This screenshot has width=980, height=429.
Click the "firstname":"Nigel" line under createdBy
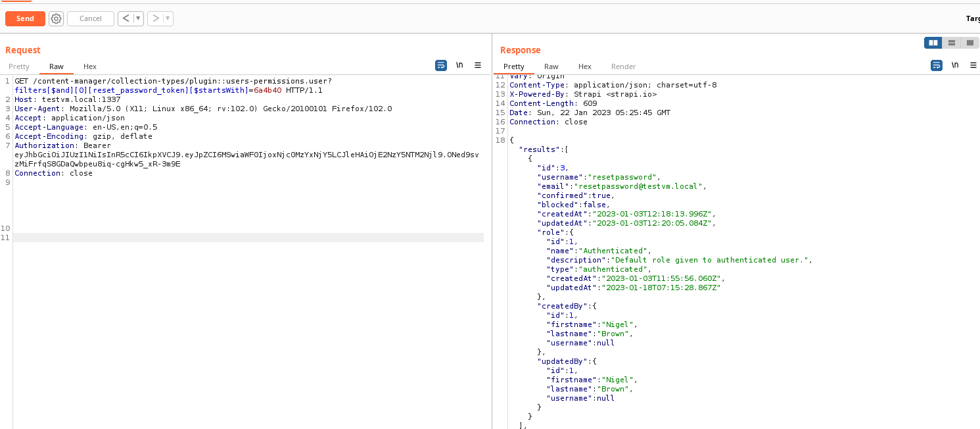[x=592, y=324]
